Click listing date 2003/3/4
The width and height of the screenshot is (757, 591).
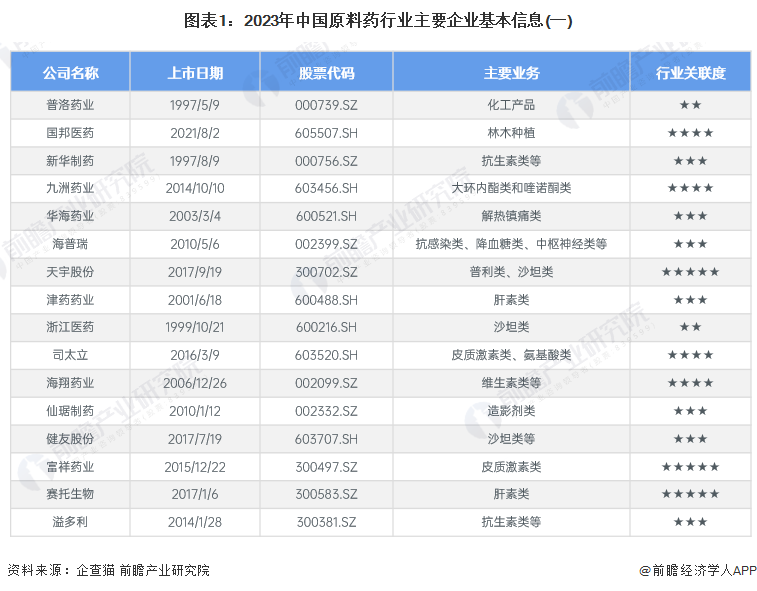point(195,216)
